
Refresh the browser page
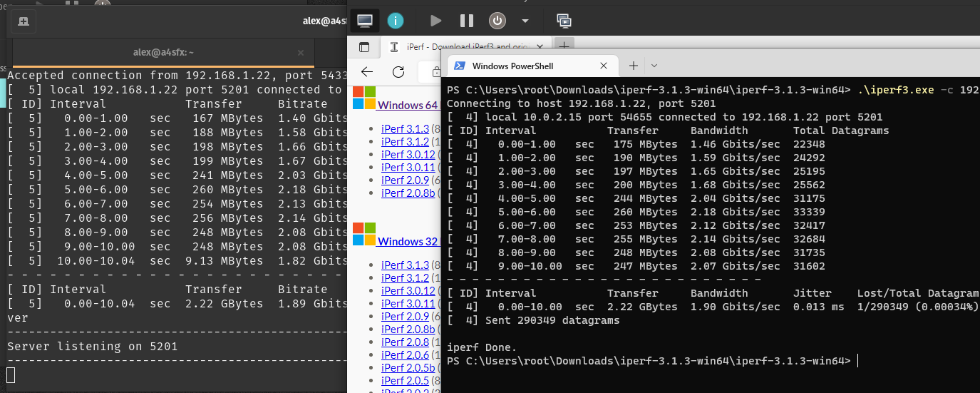398,71
